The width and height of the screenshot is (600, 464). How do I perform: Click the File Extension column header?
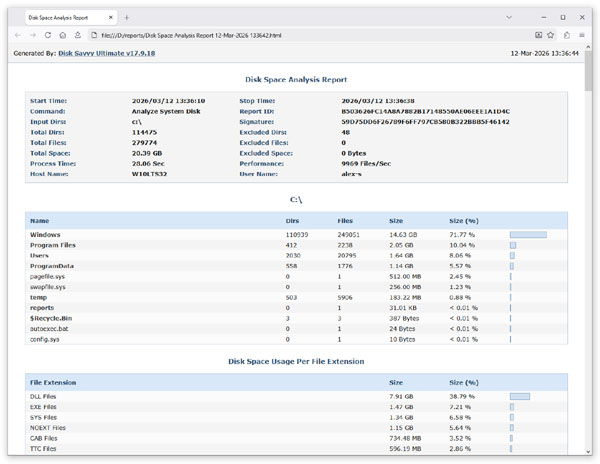point(53,383)
